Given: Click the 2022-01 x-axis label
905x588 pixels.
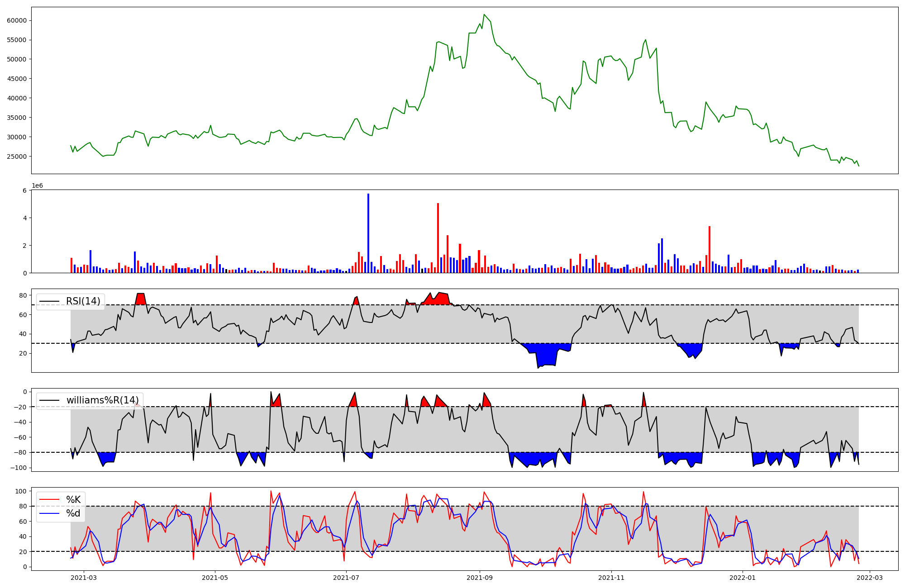Looking at the screenshot, I should click(x=743, y=578).
